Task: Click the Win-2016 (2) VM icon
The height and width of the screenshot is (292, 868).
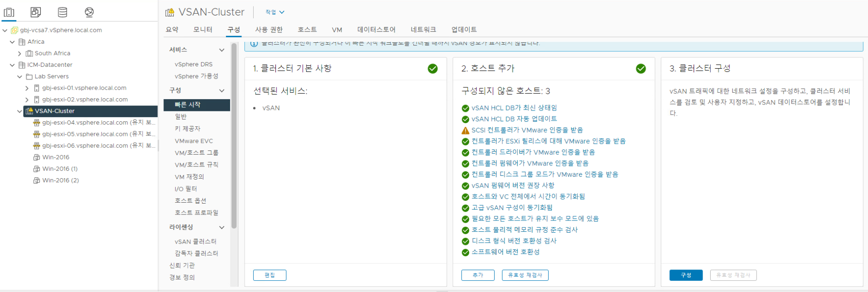Action: click(37, 181)
